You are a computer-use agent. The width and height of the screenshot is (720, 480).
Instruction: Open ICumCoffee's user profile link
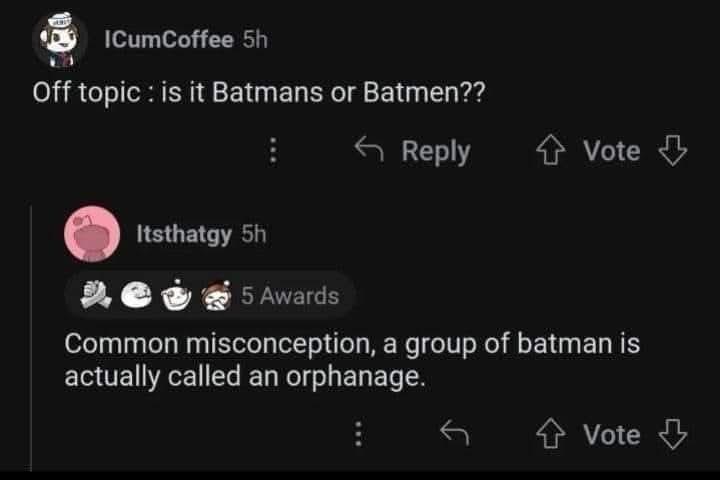tap(168, 39)
